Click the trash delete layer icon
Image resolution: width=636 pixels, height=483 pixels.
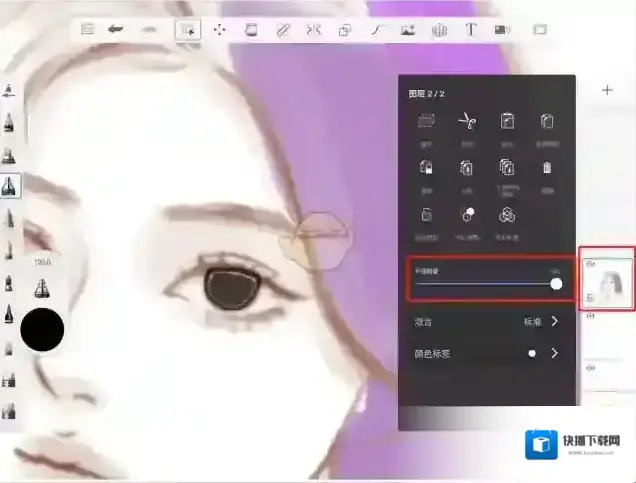tap(547, 168)
